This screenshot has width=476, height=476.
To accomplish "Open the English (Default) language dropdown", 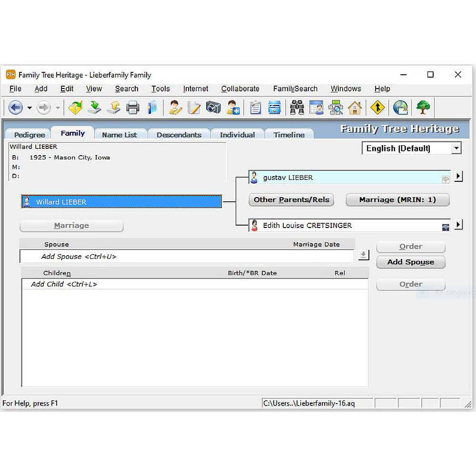I will click(456, 149).
